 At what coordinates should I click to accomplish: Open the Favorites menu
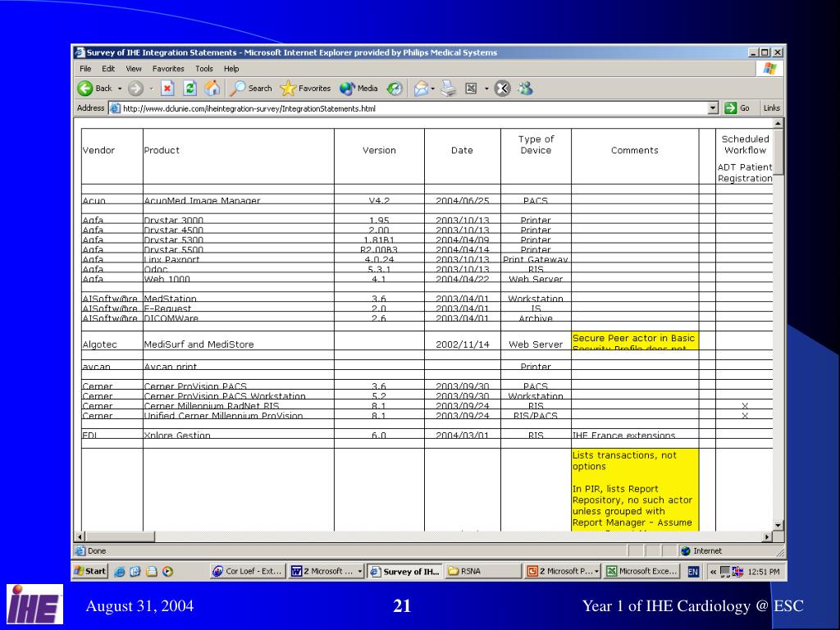click(x=168, y=69)
